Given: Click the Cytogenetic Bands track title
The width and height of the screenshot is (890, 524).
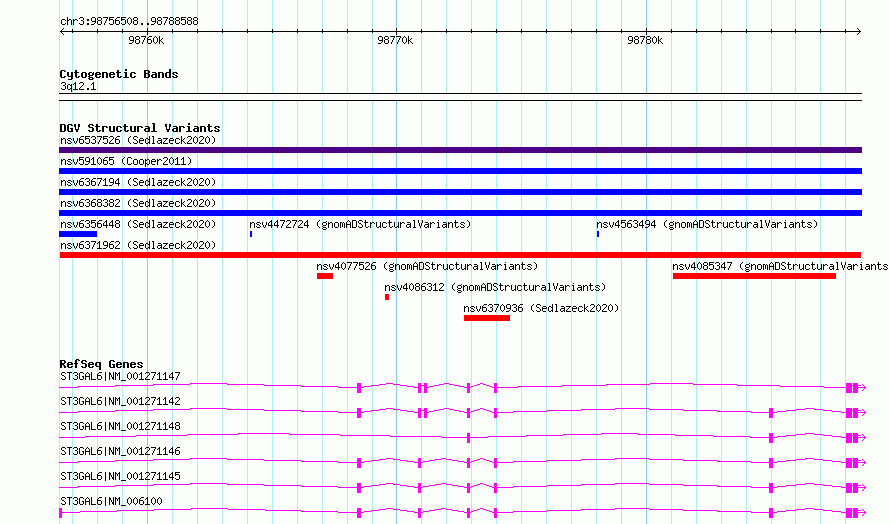Looking at the screenshot, I should click(x=119, y=74).
